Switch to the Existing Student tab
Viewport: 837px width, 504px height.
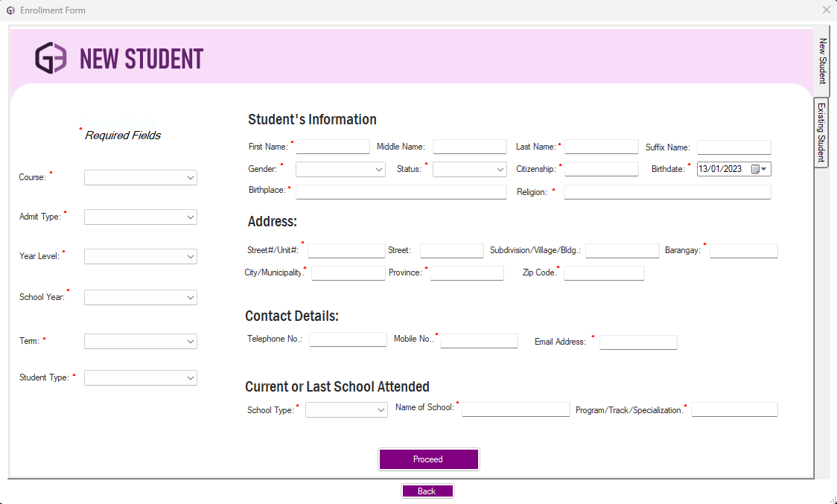[x=821, y=133]
